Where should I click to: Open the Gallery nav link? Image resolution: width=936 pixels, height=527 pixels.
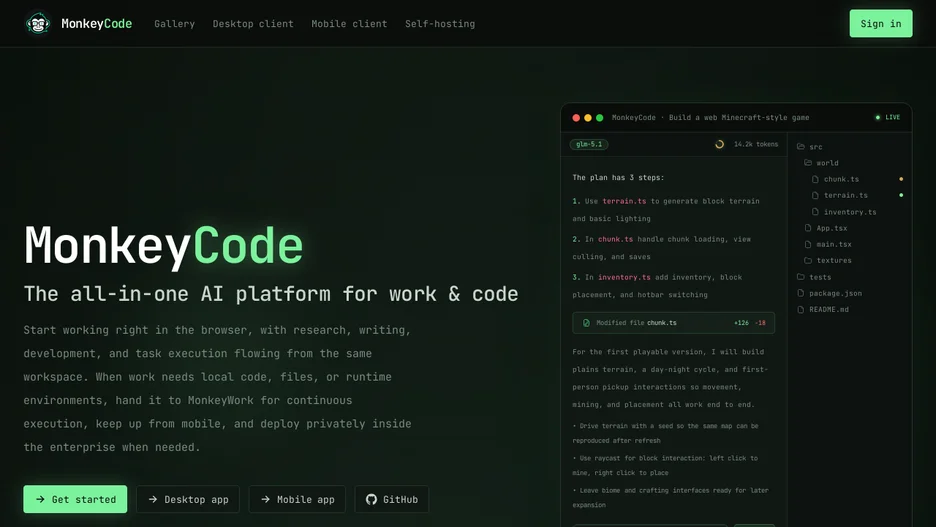(174, 24)
